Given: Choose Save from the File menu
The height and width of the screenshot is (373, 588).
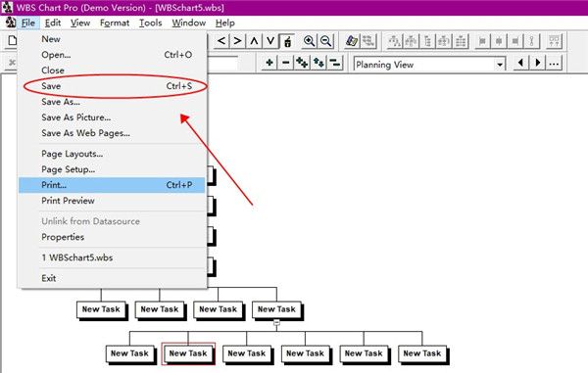Looking at the screenshot, I should pos(112,86).
